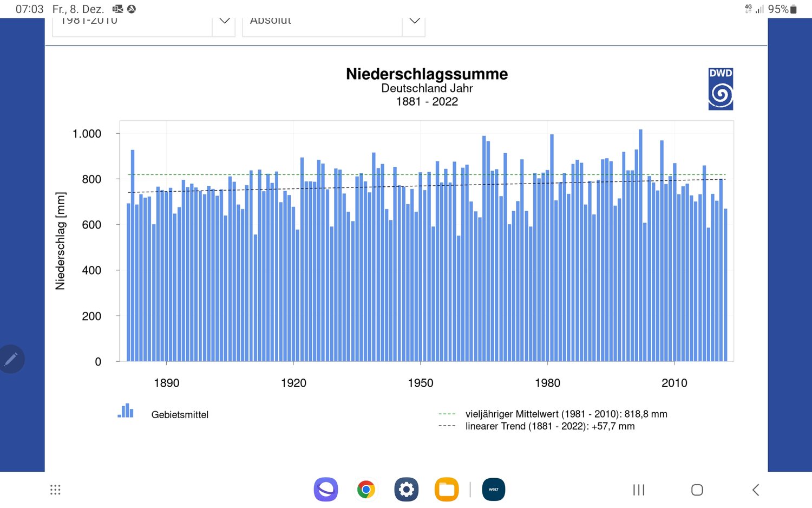Toggle the vieljähriger Mittelwert legend entry
This screenshot has height=508, width=812.
[x=566, y=414]
